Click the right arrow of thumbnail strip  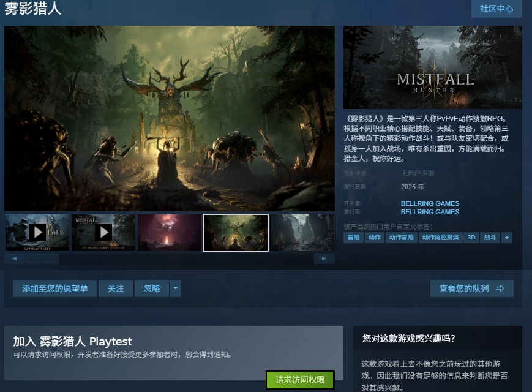pyautogui.click(x=324, y=258)
